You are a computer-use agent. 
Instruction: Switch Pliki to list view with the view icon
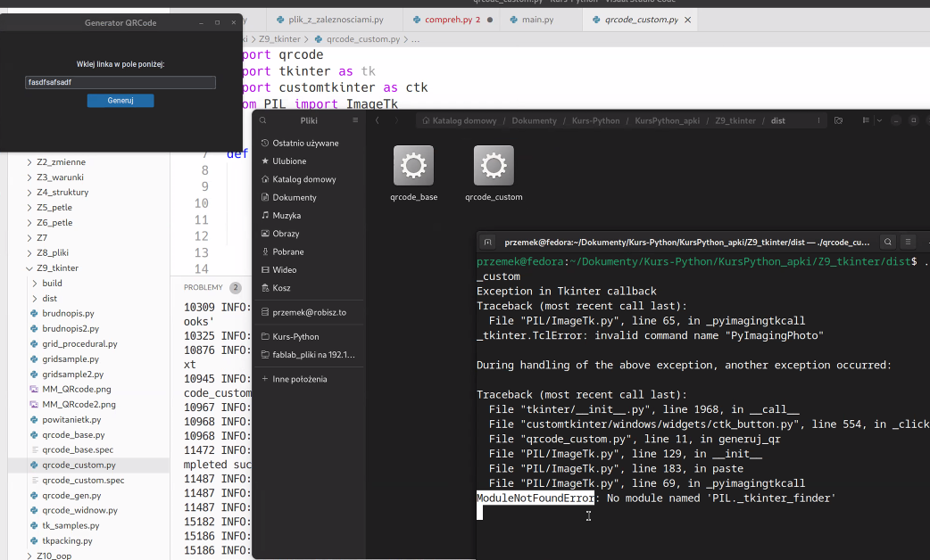866,120
